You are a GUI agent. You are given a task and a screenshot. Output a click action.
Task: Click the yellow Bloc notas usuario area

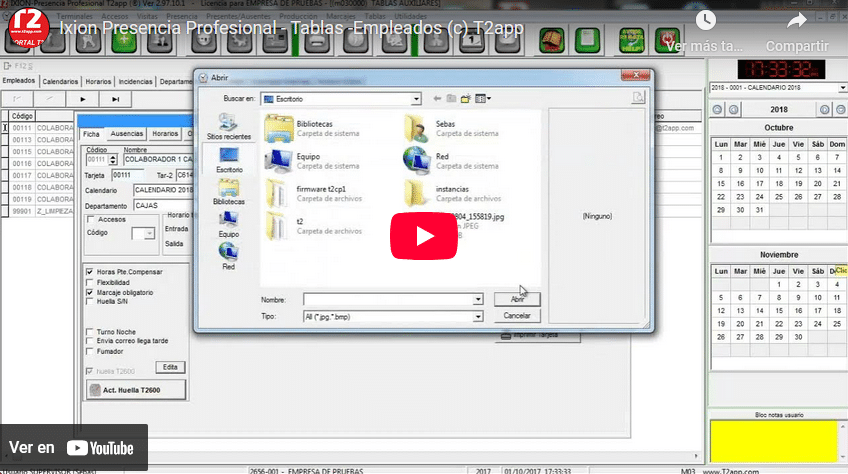click(x=774, y=441)
